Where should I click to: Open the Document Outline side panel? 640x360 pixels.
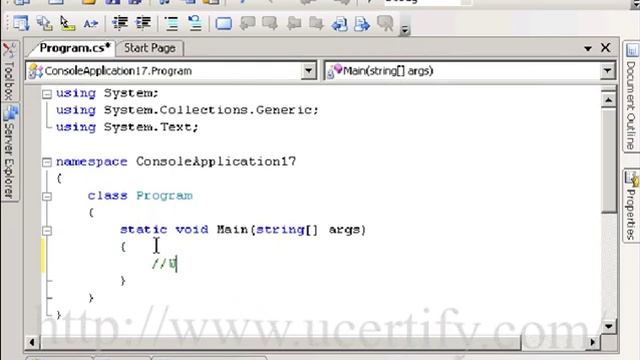coord(631,97)
